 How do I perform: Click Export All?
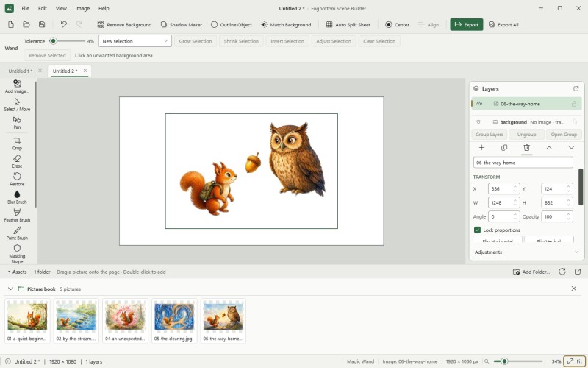[x=503, y=25]
